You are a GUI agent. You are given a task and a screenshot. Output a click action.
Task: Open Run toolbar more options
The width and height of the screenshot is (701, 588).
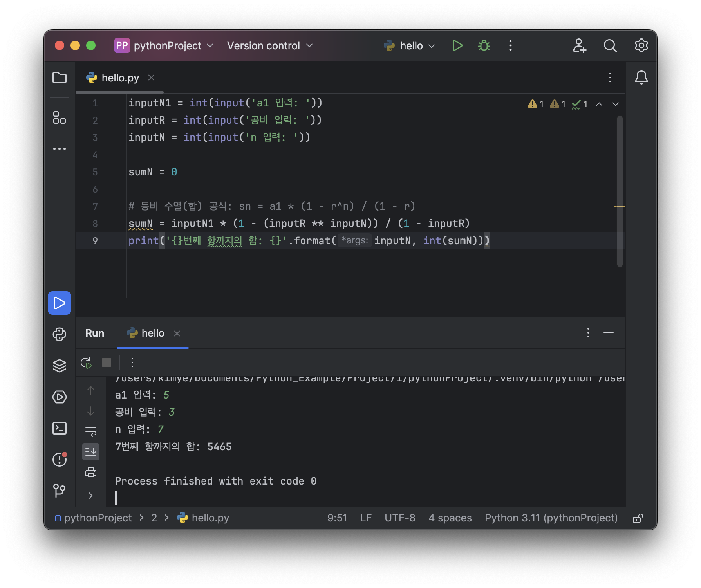click(x=132, y=363)
